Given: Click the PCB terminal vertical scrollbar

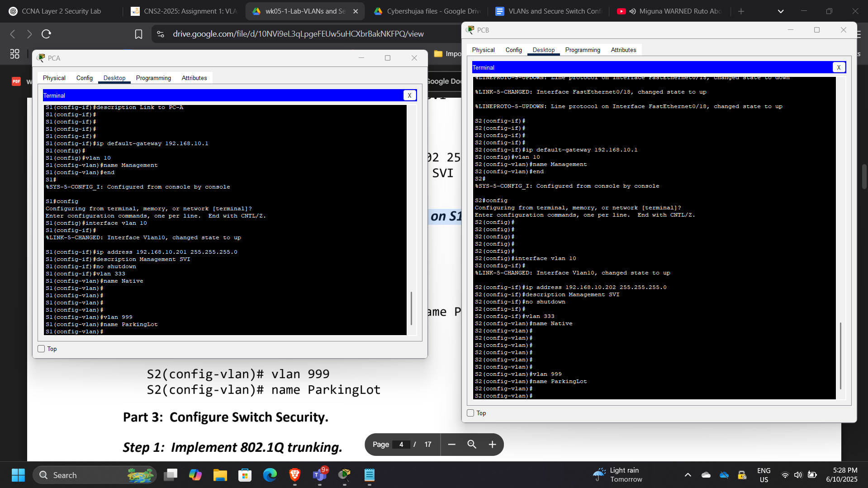Looking at the screenshot, I should pyautogui.click(x=840, y=355).
